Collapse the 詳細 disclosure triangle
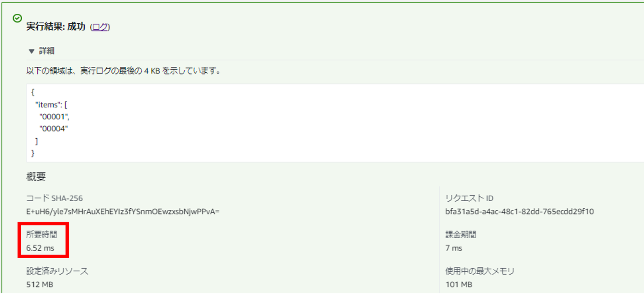 pos(31,51)
